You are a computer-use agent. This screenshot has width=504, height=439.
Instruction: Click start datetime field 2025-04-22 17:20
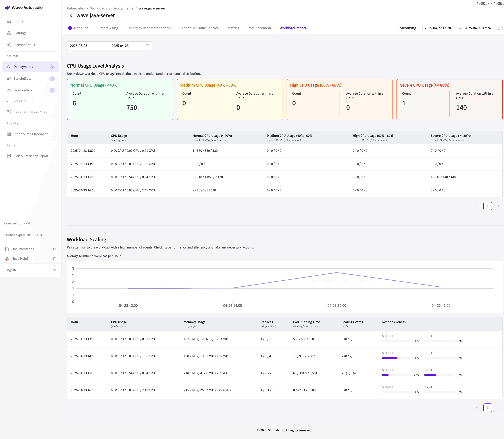coord(438,28)
